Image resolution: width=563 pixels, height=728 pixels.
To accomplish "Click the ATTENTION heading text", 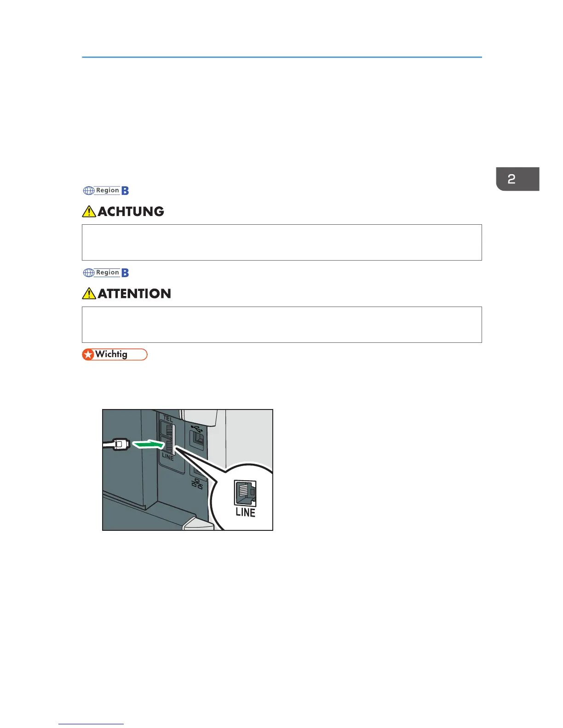I will click(134, 294).
